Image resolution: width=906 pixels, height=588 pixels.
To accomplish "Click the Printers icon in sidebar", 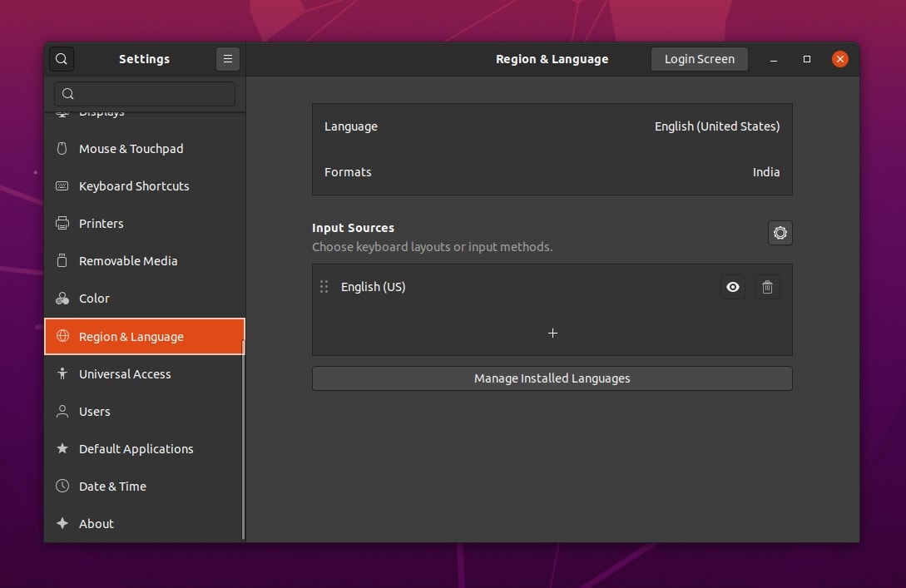I will pyautogui.click(x=62, y=223).
